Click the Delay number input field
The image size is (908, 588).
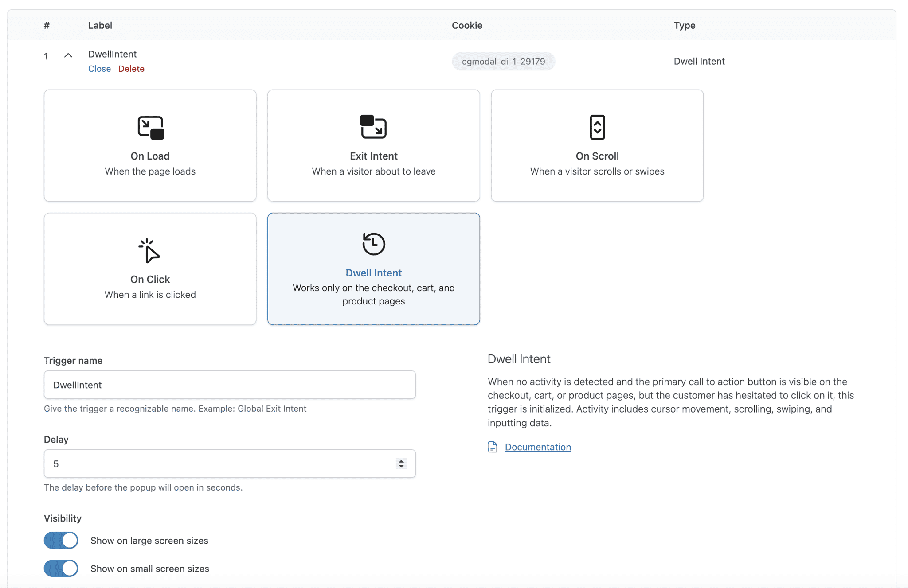pos(230,463)
